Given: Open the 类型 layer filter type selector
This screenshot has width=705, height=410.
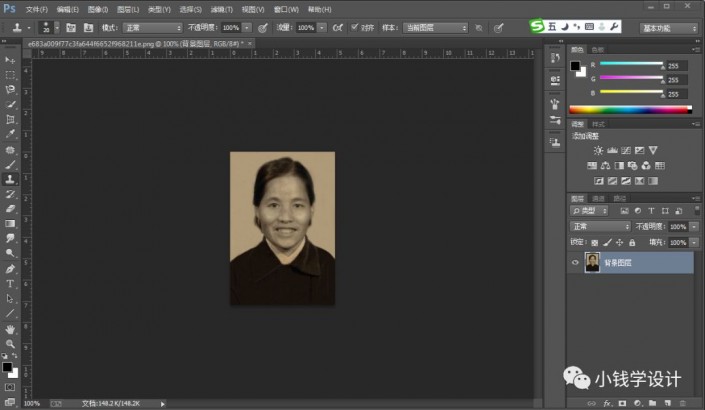Looking at the screenshot, I should 589,210.
